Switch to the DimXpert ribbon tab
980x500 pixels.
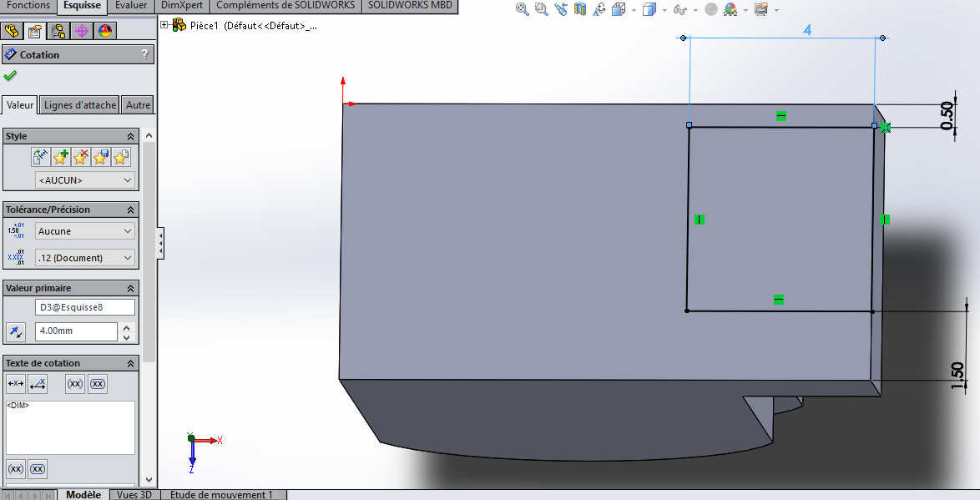click(x=182, y=6)
